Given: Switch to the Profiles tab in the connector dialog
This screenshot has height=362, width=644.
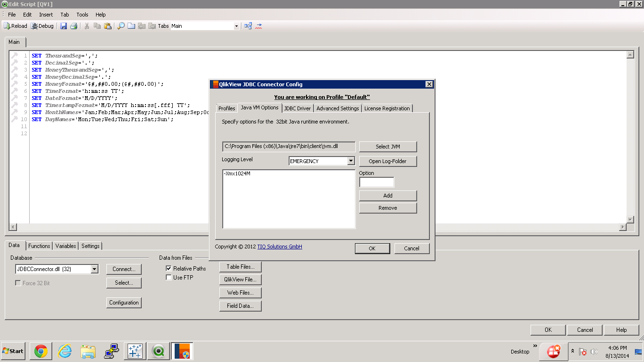Looking at the screenshot, I should tap(226, 108).
